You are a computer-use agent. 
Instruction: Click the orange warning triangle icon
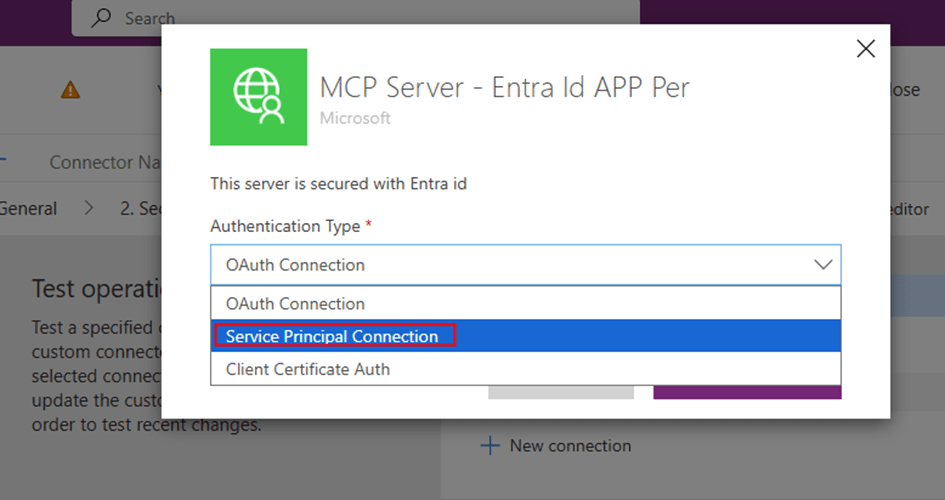pos(70,90)
